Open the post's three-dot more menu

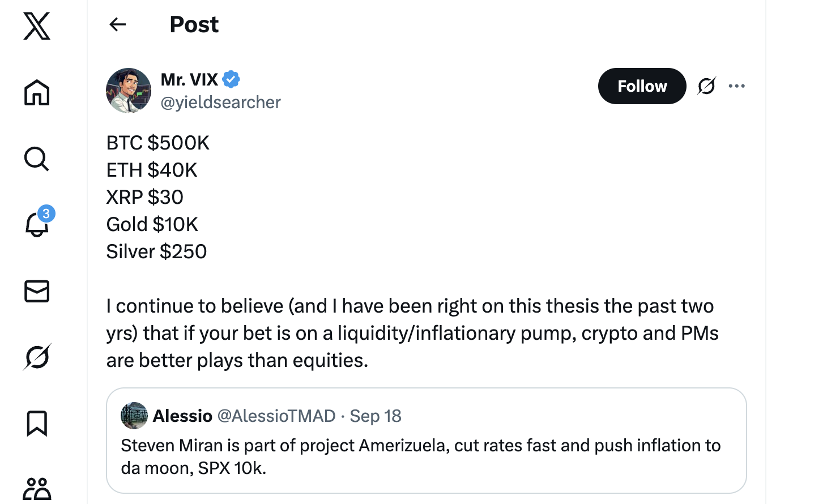click(x=736, y=86)
